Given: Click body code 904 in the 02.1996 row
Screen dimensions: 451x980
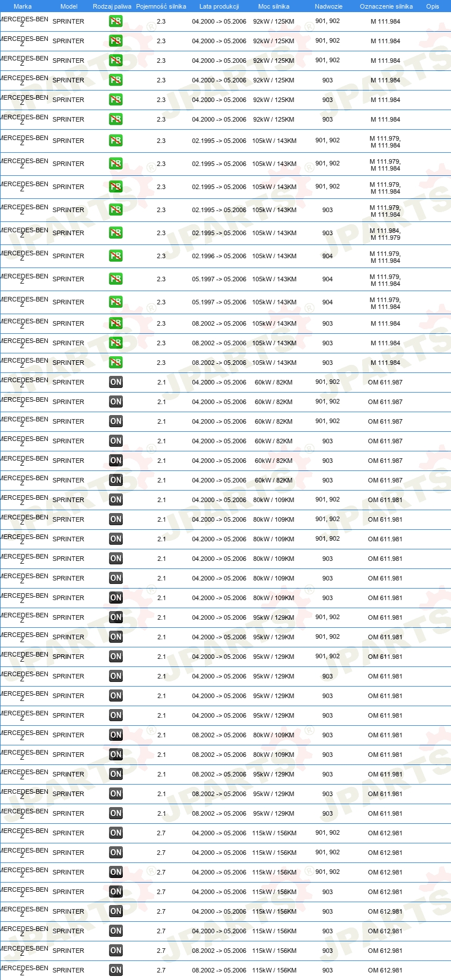Looking at the screenshot, I should click(328, 256).
